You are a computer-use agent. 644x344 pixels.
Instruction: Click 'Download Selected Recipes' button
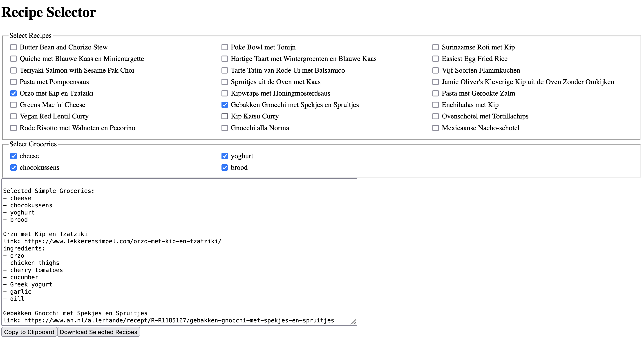click(x=99, y=332)
